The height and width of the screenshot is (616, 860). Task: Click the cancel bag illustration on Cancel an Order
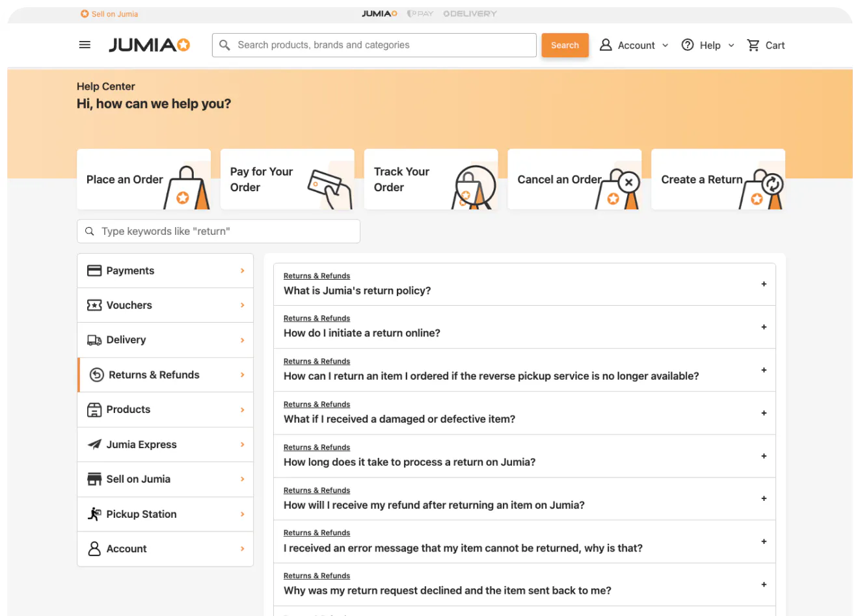click(x=618, y=189)
